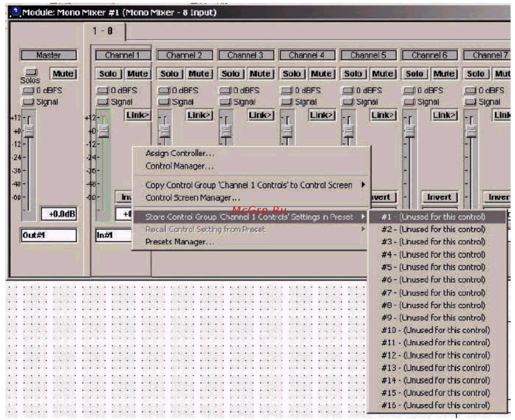Click Link> button on Channel 5
The width and height of the screenshot is (515, 420).
(383, 115)
